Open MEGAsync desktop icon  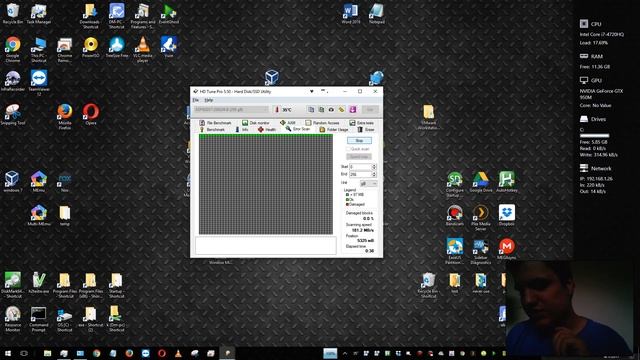(x=507, y=249)
